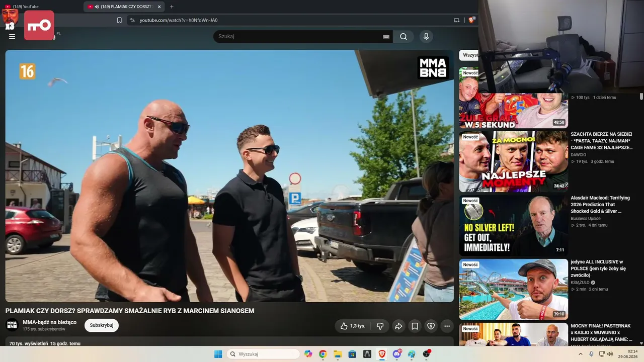Open OBS Studio from the taskbar
This screenshot has width=644, height=362.
coord(427,354)
